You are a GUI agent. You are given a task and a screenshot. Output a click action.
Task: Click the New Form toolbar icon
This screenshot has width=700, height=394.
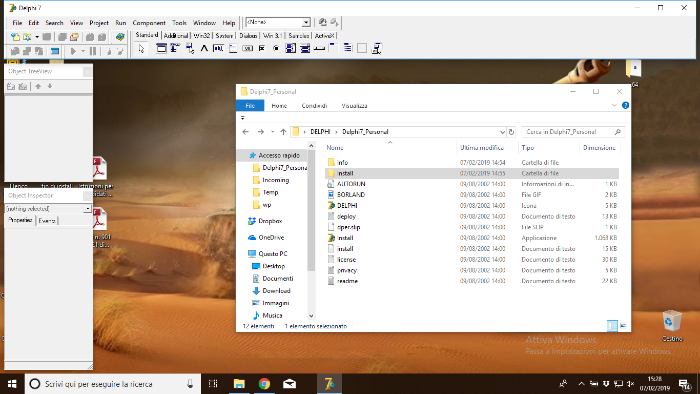point(55,51)
